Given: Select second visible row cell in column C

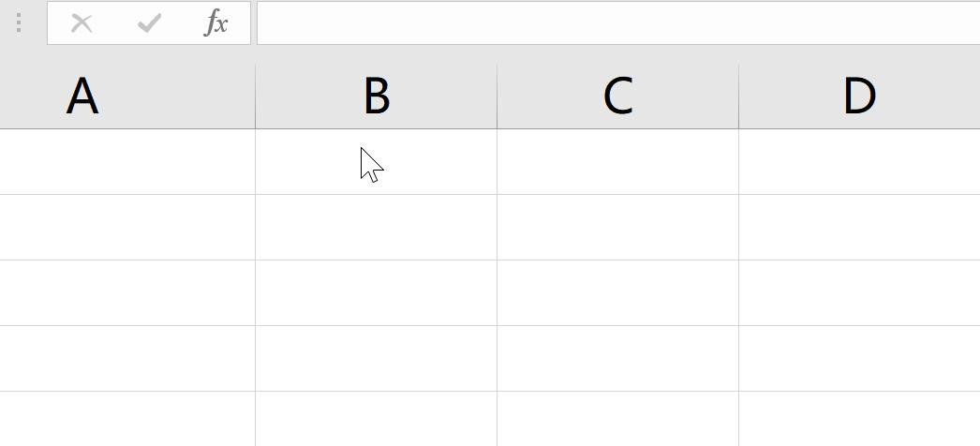Looking at the screenshot, I should click(x=617, y=228).
